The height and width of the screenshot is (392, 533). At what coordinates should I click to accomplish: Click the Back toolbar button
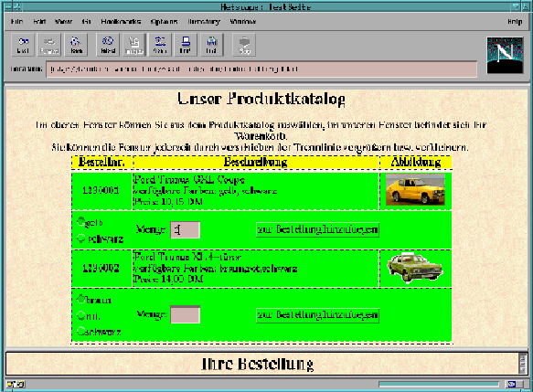coord(23,45)
